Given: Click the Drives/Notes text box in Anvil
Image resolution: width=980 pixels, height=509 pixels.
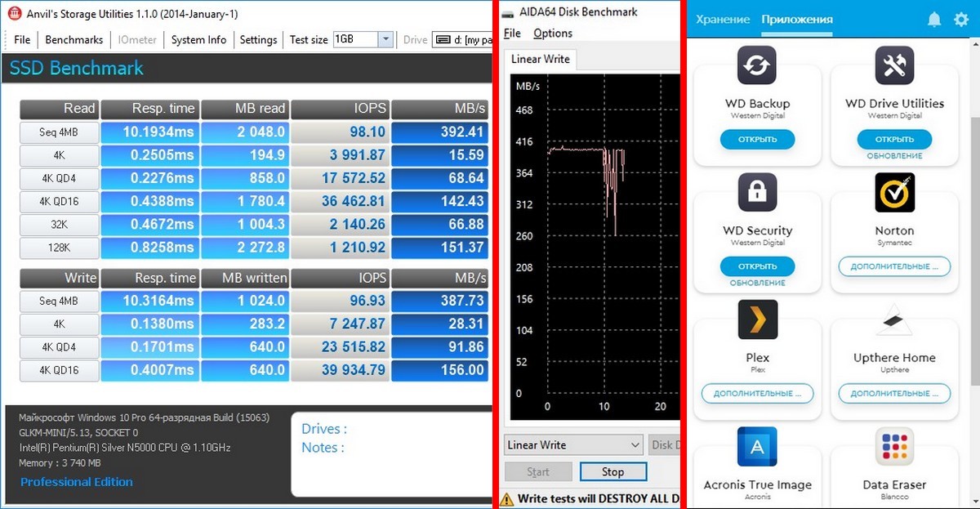Looking at the screenshot, I should pyautogui.click(x=391, y=454).
